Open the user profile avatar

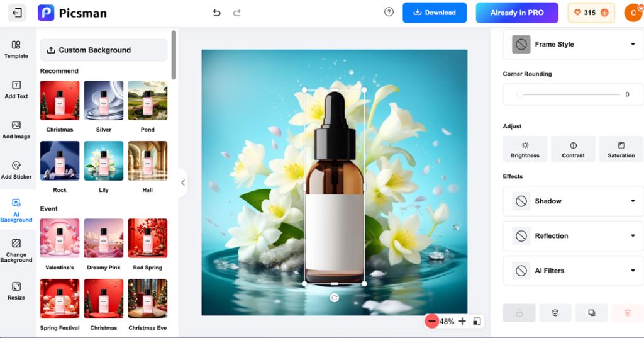point(633,13)
